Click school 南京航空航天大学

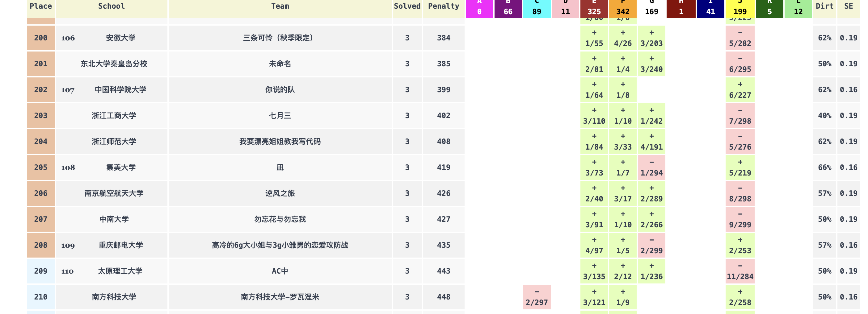point(114,193)
